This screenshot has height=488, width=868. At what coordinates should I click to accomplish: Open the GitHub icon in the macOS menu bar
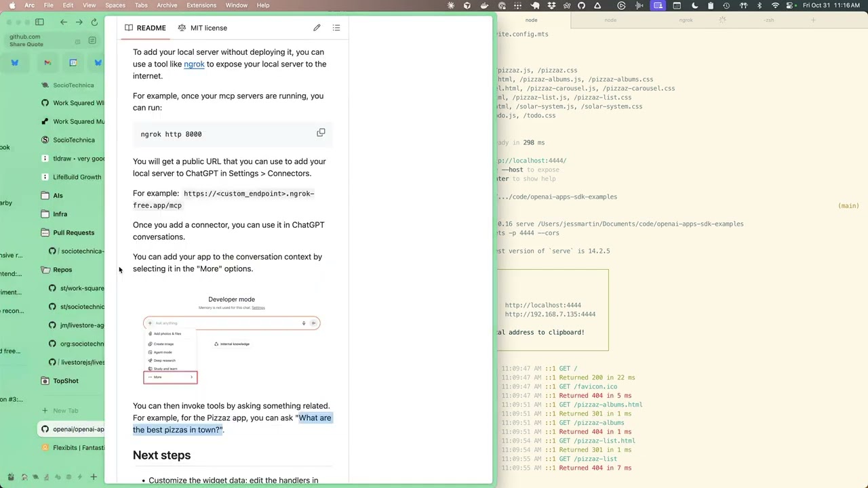[582, 5]
